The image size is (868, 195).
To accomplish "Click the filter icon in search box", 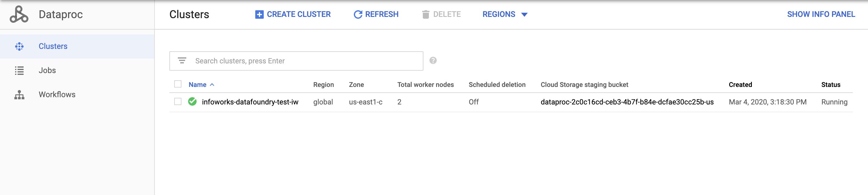I will click(x=182, y=60).
